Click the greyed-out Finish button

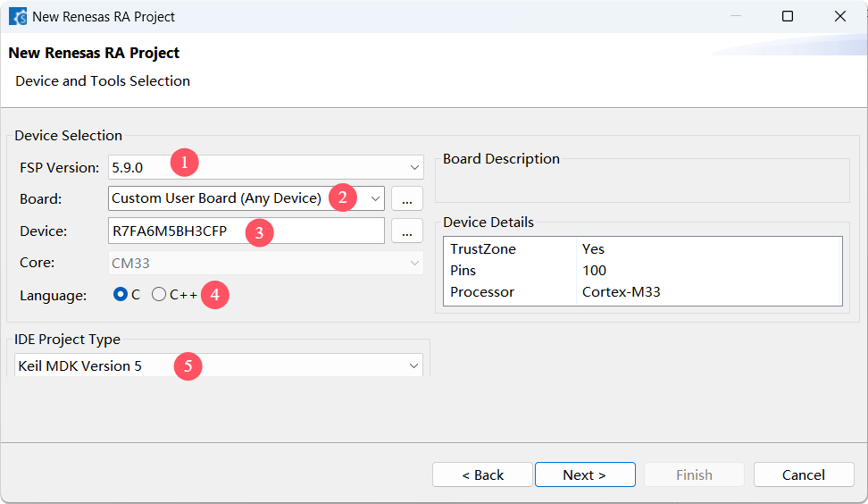click(x=694, y=475)
